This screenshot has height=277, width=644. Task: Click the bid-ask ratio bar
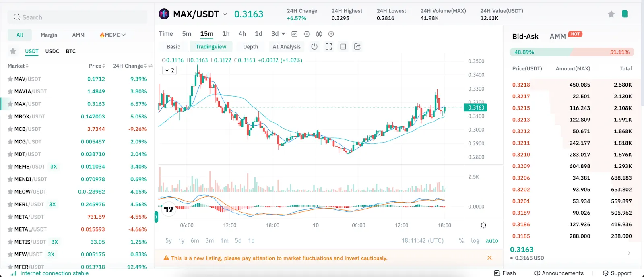click(x=572, y=52)
